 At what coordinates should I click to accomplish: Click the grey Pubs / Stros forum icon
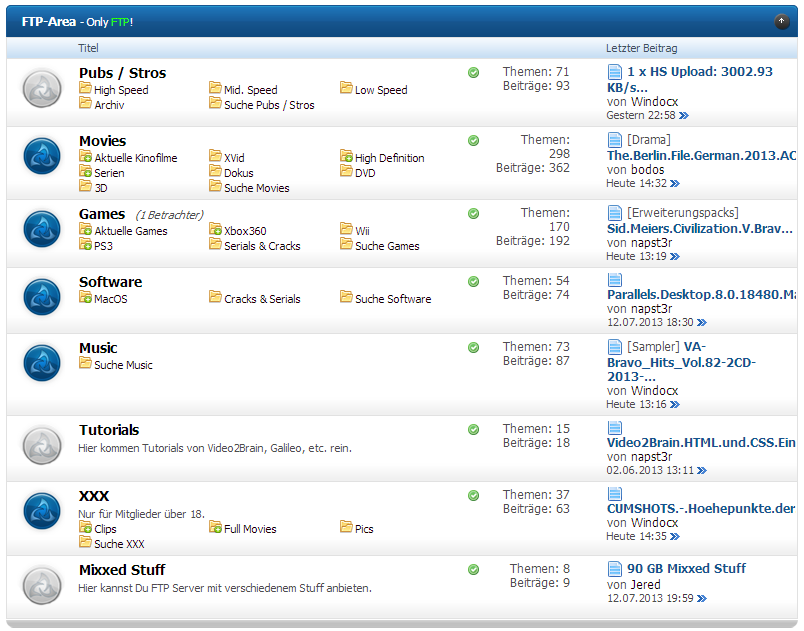(x=42, y=88)
